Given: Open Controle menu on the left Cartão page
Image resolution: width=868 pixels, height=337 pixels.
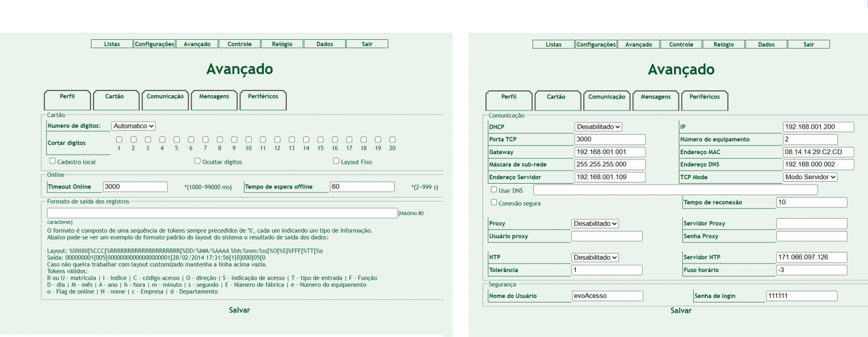Looking at the screenshot, I should click(240, 44).
